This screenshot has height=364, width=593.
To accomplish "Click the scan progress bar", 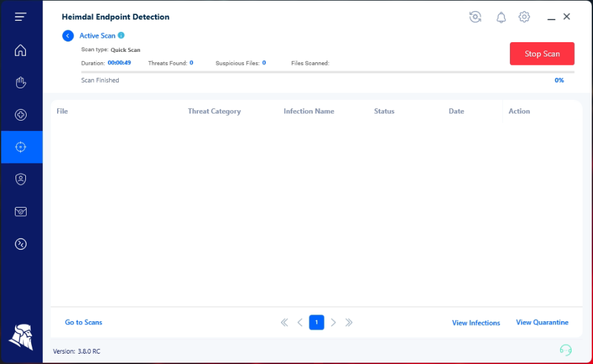I will [x=328, y=71].
